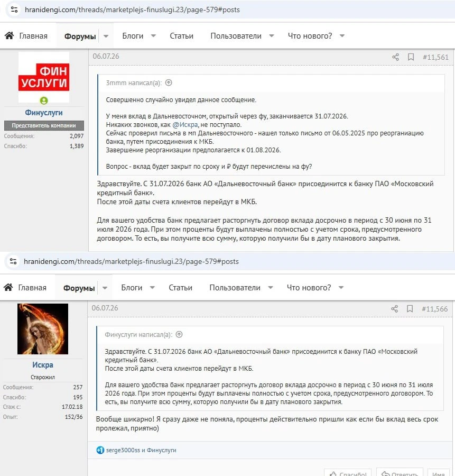455x476 pixels.
Task: Jump to 3mmm's quoted post via arrow icon
Action: coord(169,83)
